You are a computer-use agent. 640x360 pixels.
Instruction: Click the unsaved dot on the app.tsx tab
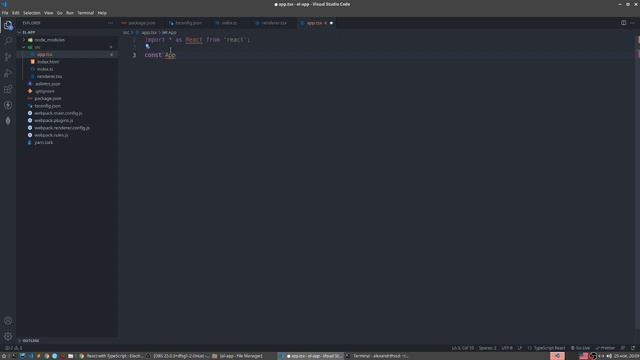point(331,23)
